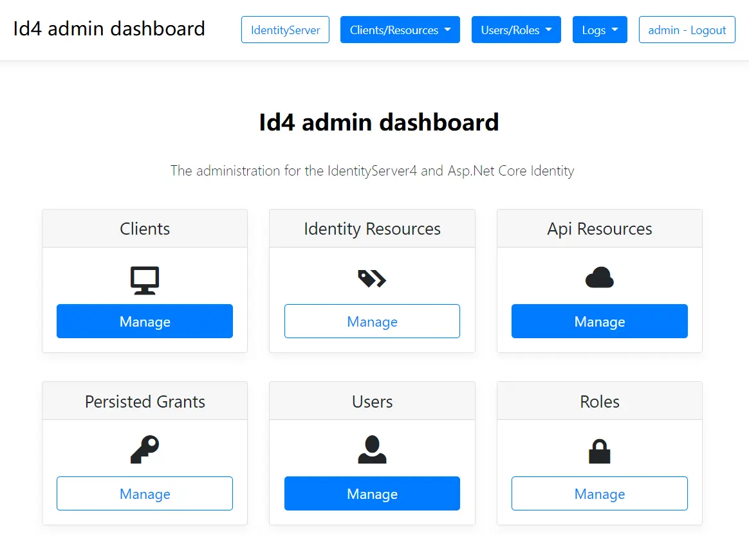Viewport: 749px width, 560px height.
Task: Open the Logs dropdown menu
Action: 600,30
